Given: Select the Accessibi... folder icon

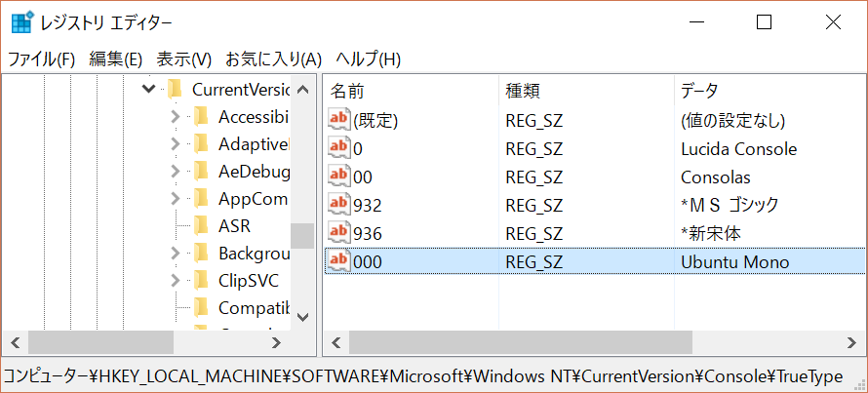Looking at the screenshot, I should click(202, 117).
